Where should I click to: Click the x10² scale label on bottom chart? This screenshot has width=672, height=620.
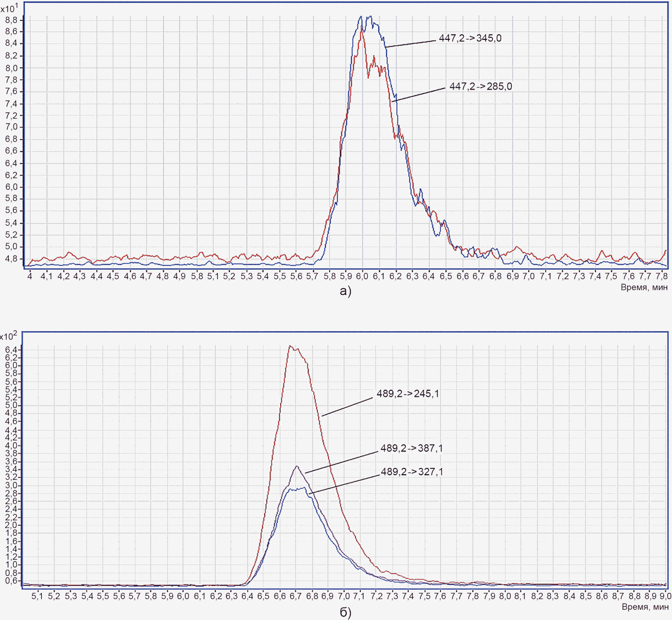(x=9, y=336)
